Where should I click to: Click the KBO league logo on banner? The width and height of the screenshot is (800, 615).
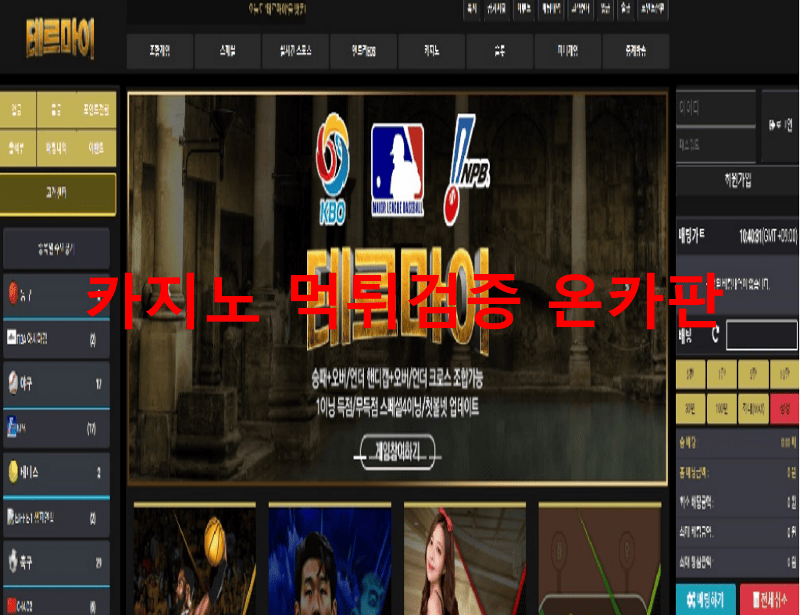[x=333, y=169]
